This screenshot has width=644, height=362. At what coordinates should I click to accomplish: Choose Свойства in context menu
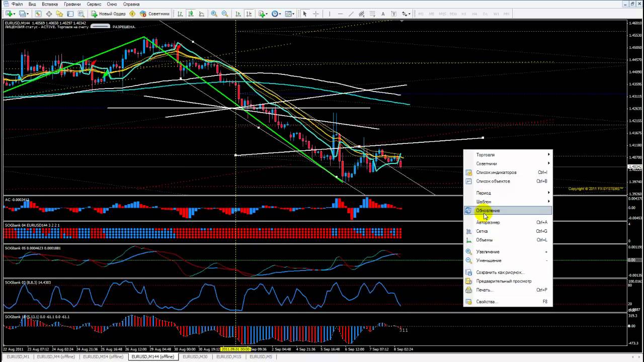[x=508, y=302]
